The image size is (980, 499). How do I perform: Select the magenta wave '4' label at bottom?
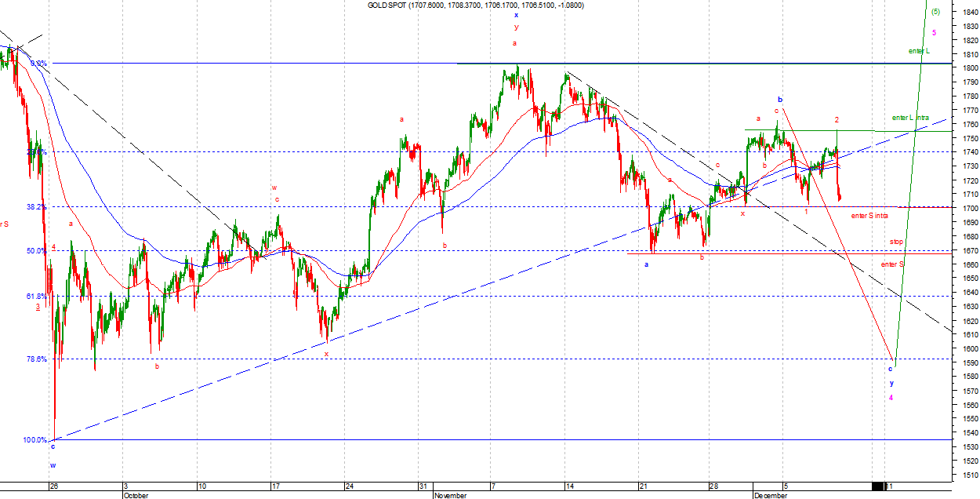pyautogui.click(x=891, y=398)
